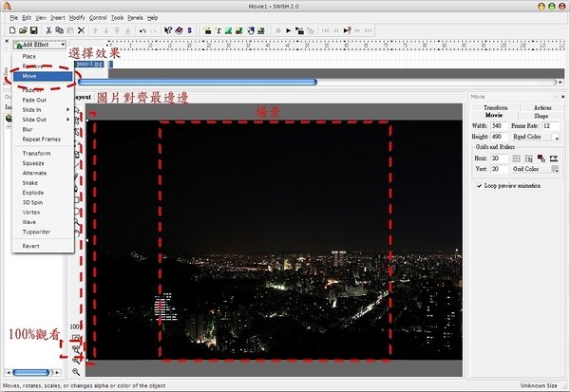Viewport: 570px width, 392px height.
Task: Open the Add Effect dropdown
Action: 40,45
